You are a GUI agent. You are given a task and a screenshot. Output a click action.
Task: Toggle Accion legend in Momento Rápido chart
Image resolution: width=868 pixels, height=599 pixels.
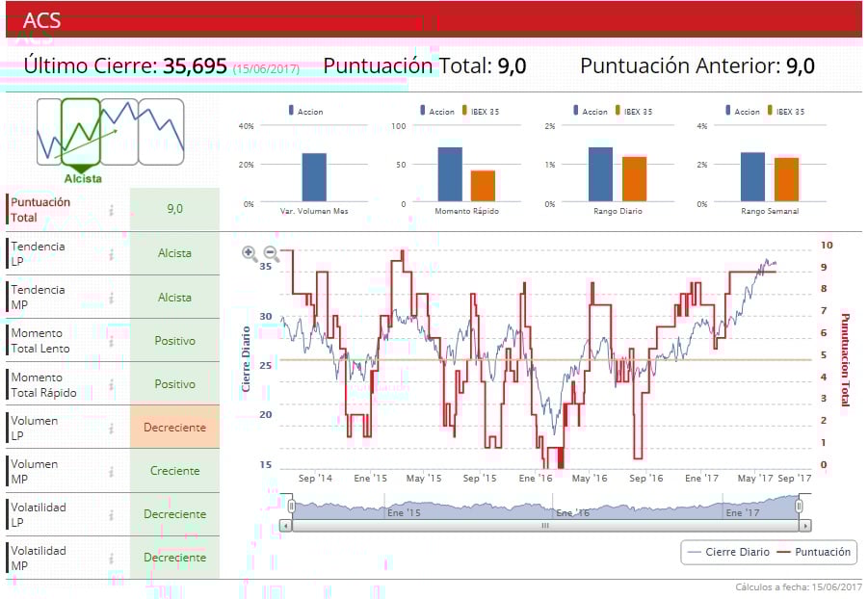pos(436,111)
